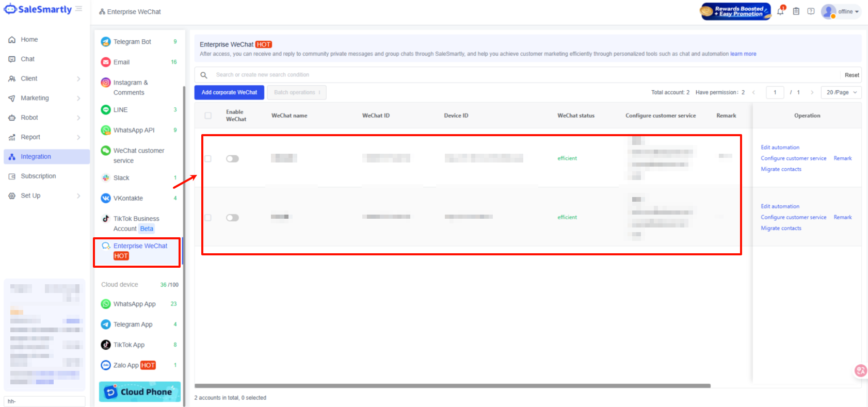
Task: Click the search condition input field
Action: coord(516,75)
